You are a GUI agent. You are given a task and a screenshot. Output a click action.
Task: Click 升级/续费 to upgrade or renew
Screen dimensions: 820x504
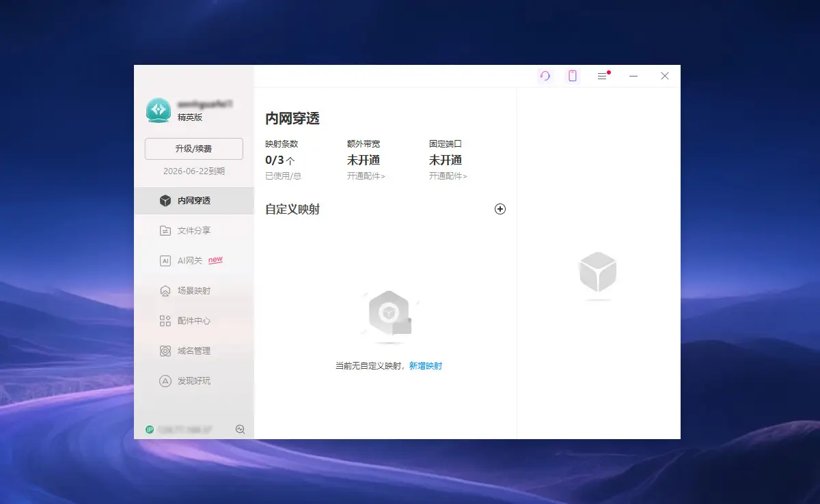click(193, 148)
